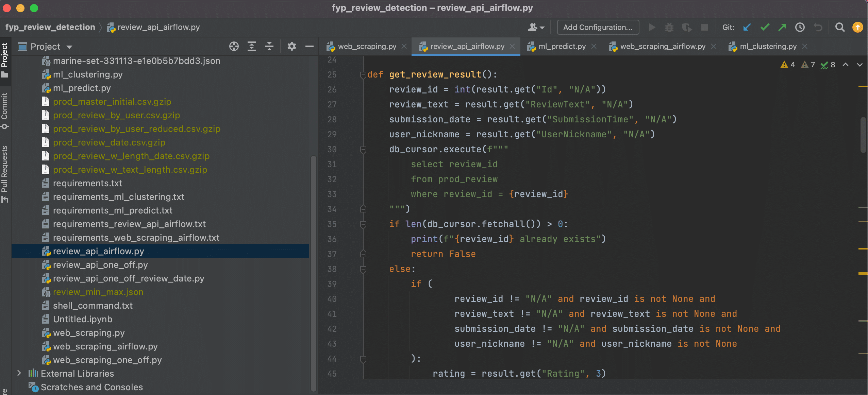
Task: Click Select Opened File crosshair icon
Action: point(234,46)
